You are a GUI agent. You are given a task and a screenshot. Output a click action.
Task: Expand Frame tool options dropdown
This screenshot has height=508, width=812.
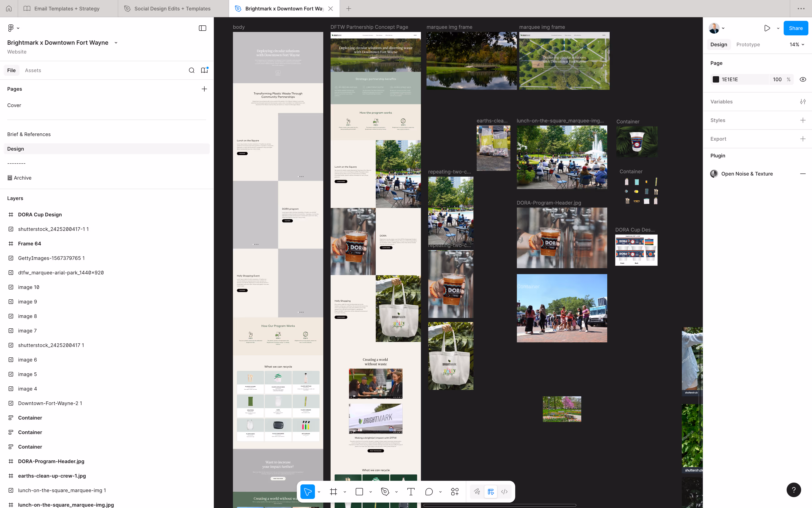point(345,492)
